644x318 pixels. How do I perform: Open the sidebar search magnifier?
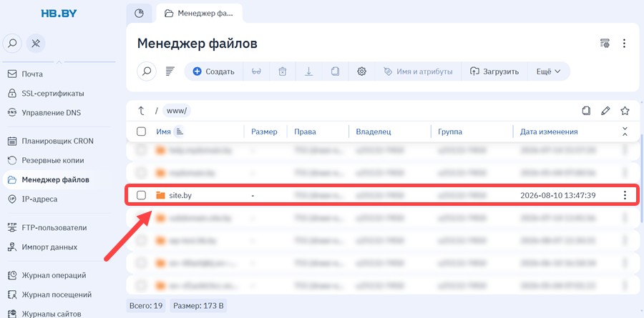point(12,43)
